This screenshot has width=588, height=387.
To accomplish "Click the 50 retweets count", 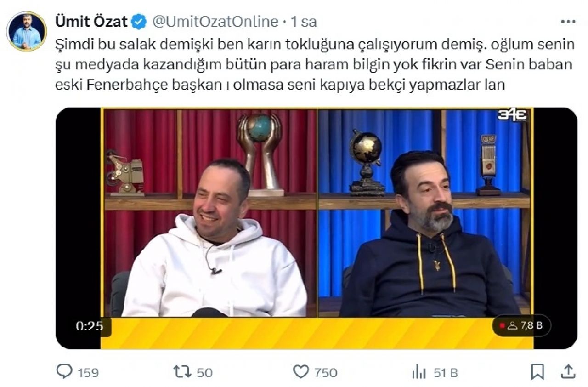I will [204, 373].
